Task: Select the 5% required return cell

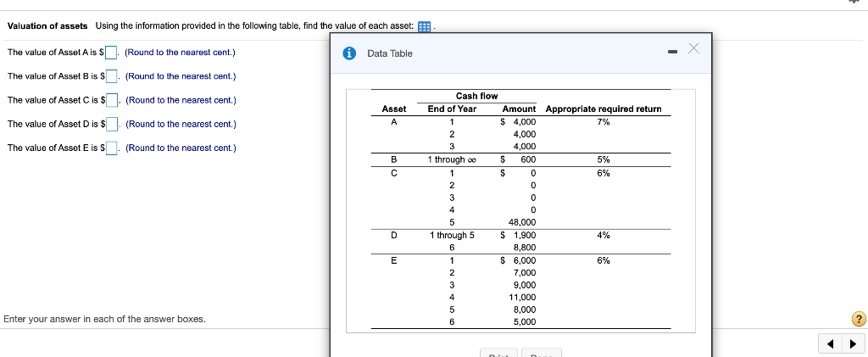Action: pos(604,159)
